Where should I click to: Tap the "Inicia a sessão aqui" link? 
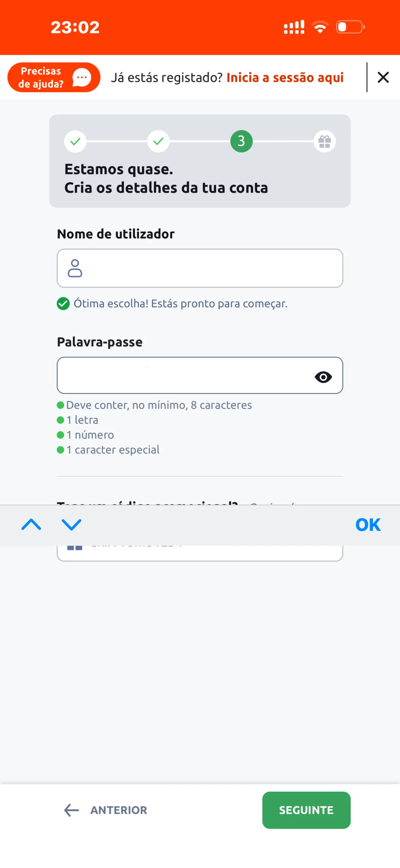285,78
